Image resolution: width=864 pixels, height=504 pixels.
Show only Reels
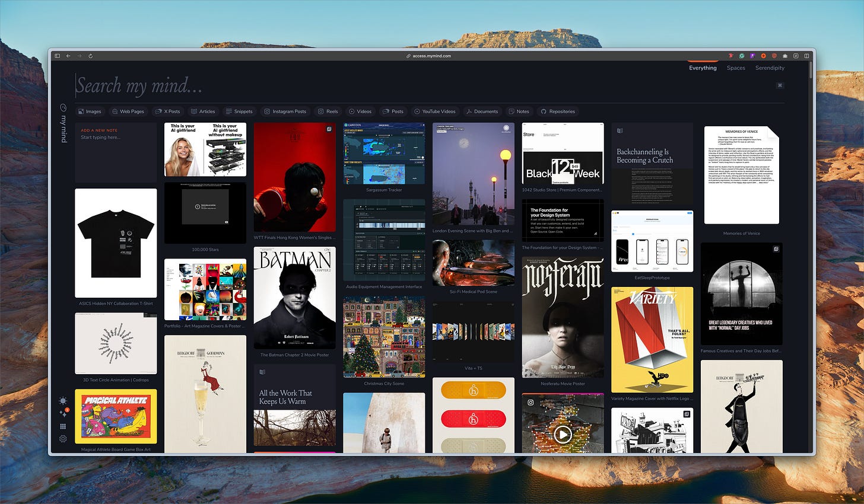point(328,111)
